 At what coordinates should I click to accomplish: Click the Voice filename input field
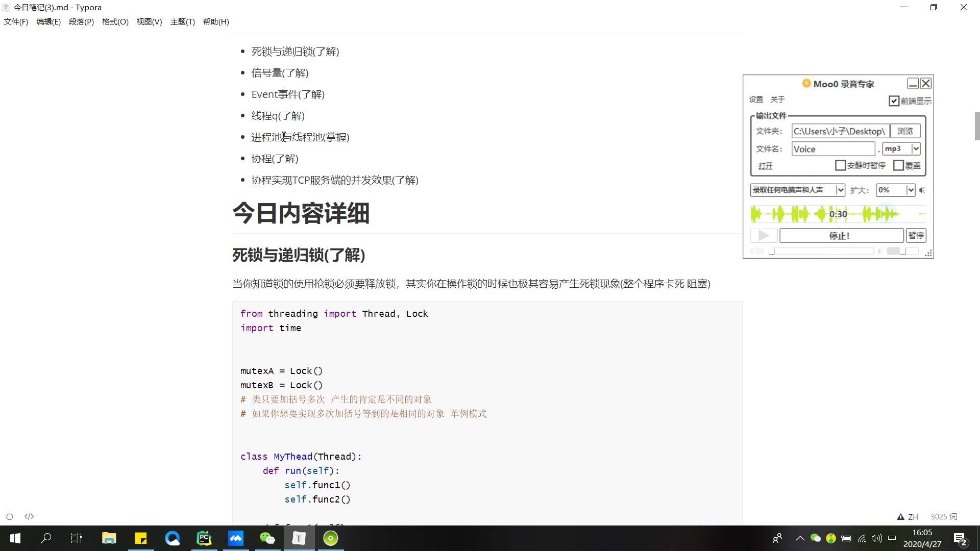(833, 148)
